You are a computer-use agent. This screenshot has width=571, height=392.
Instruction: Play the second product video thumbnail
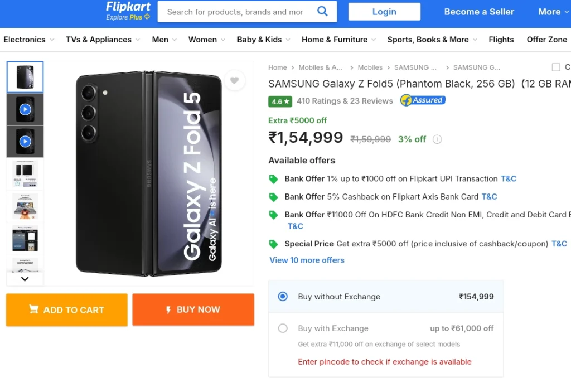tap(25, 141)
